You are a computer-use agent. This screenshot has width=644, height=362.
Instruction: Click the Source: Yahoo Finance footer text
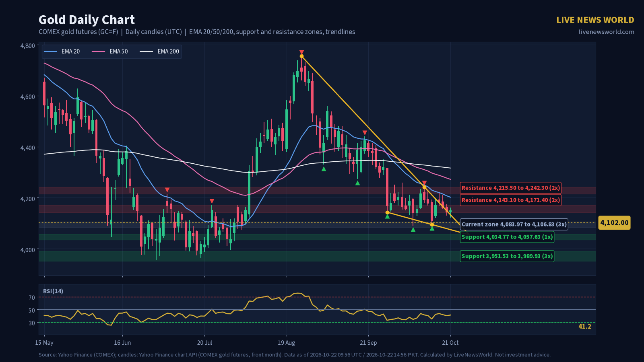tap(295, 355)
